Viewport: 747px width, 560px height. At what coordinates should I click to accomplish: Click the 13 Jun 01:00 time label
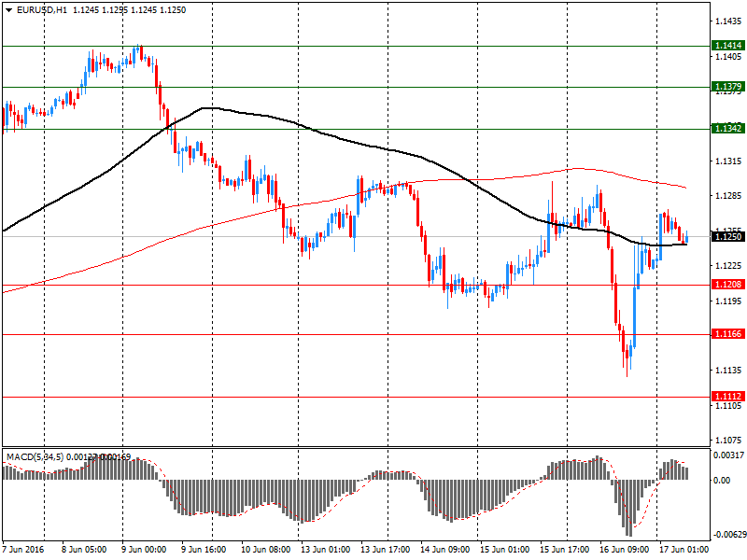click(325, 550)
